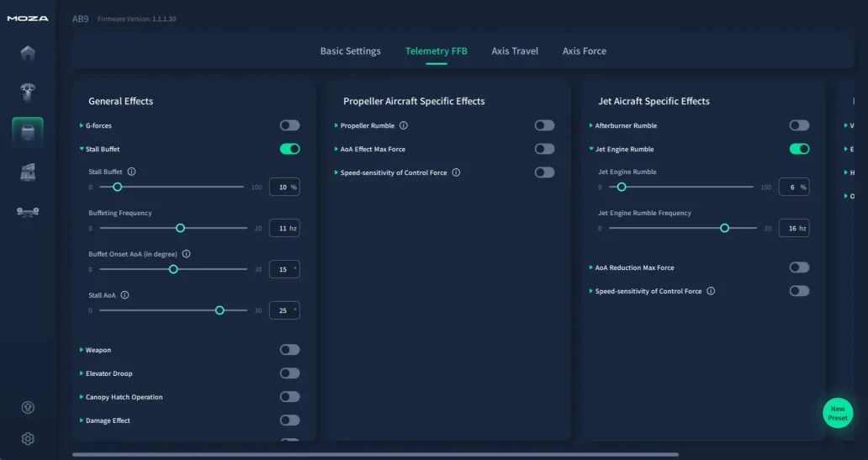
Task: Enable AoA Reduction Max Force
Action: pos(799,268)
